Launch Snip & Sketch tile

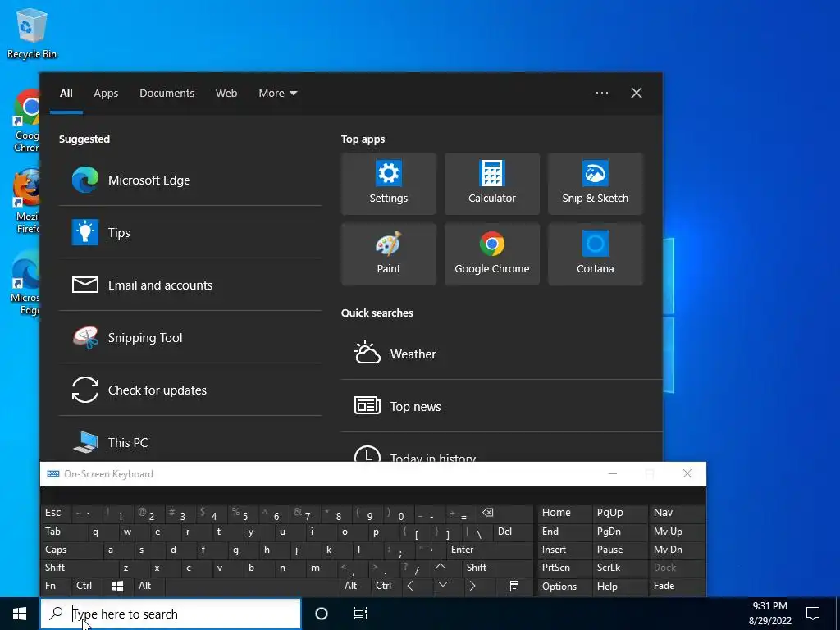point(596,184)
